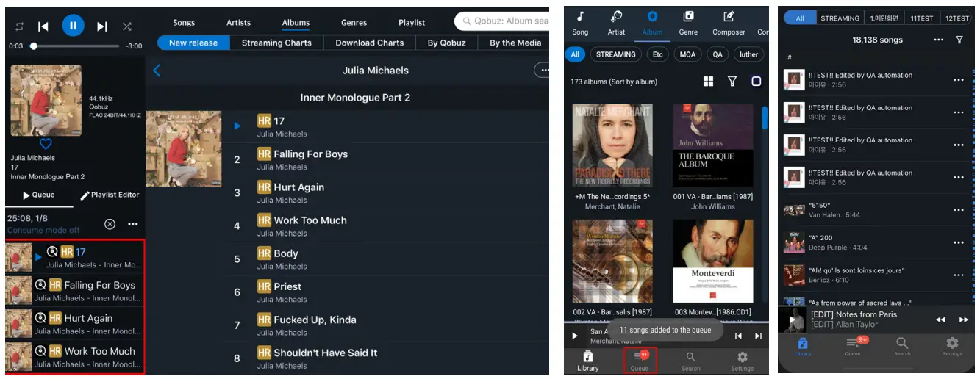980x379 pixels.
Task: Toggle the Consume mode off setting
Action: (x=43, y=230)
